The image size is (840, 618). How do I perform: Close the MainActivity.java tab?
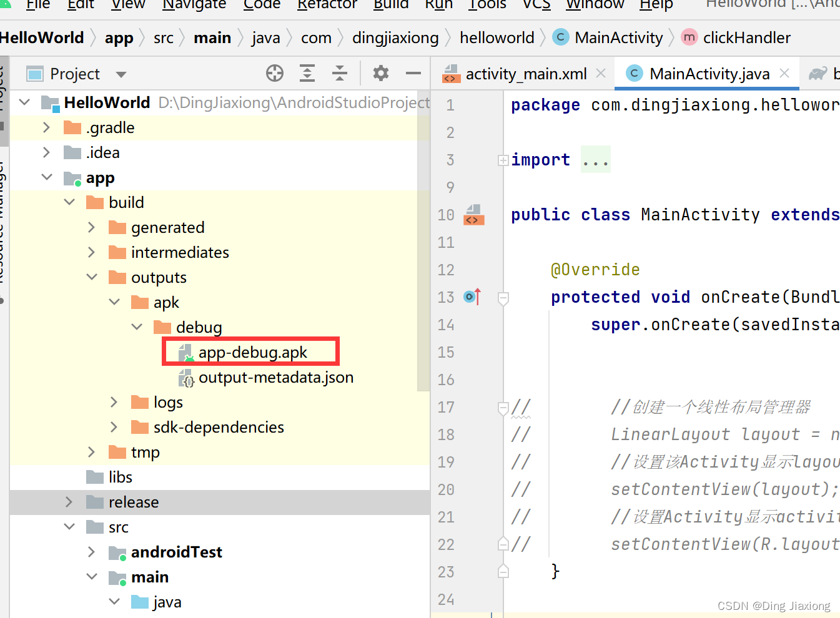point(784,74)
